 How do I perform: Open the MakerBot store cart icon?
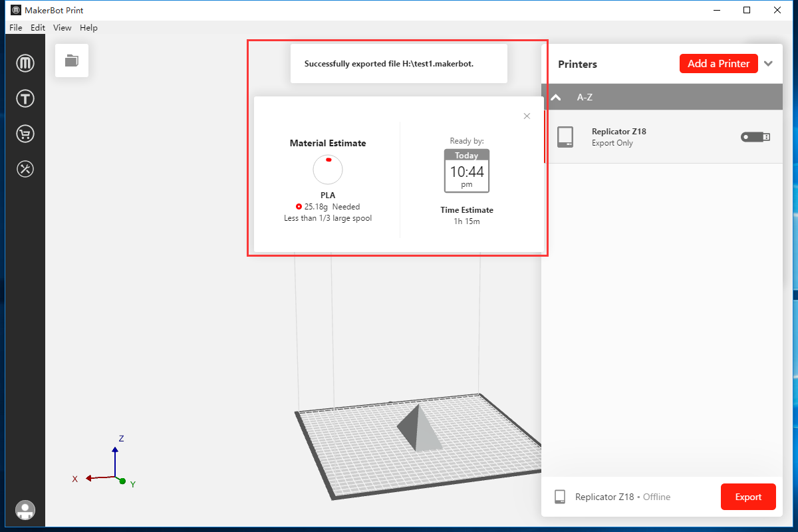(x=25, y=133)
